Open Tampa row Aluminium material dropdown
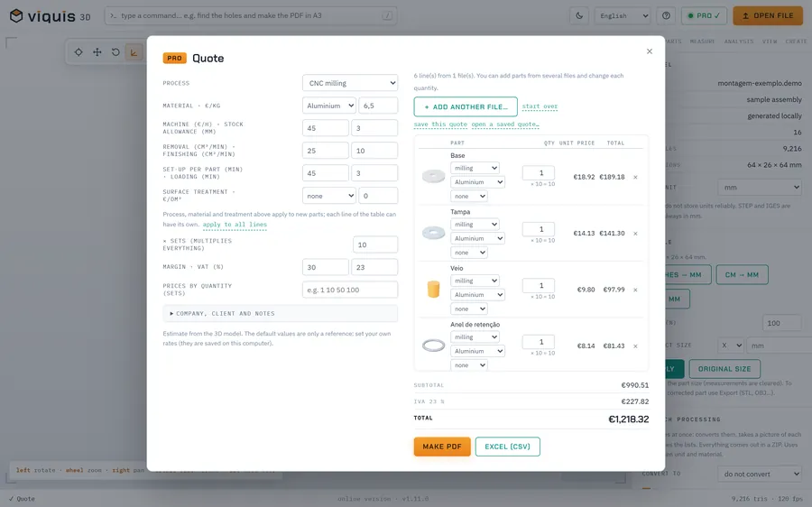812x507 pixels. coord(477,238)
